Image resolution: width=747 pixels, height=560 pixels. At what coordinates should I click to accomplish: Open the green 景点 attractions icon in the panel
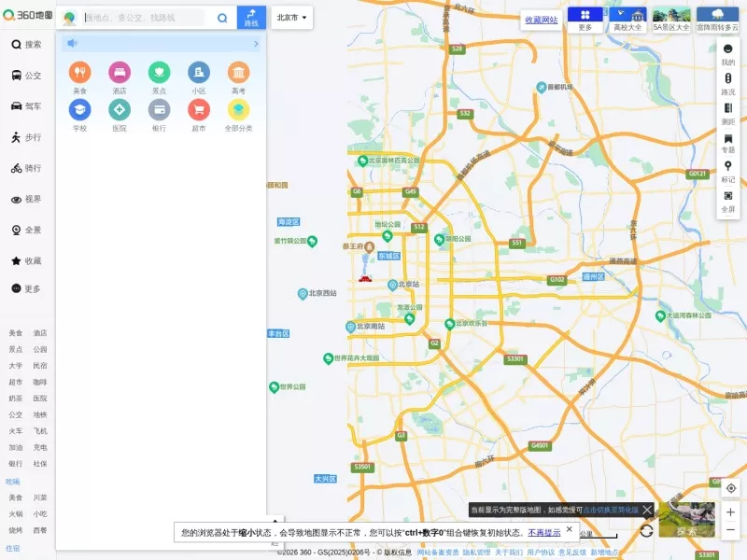pos(159,73)
